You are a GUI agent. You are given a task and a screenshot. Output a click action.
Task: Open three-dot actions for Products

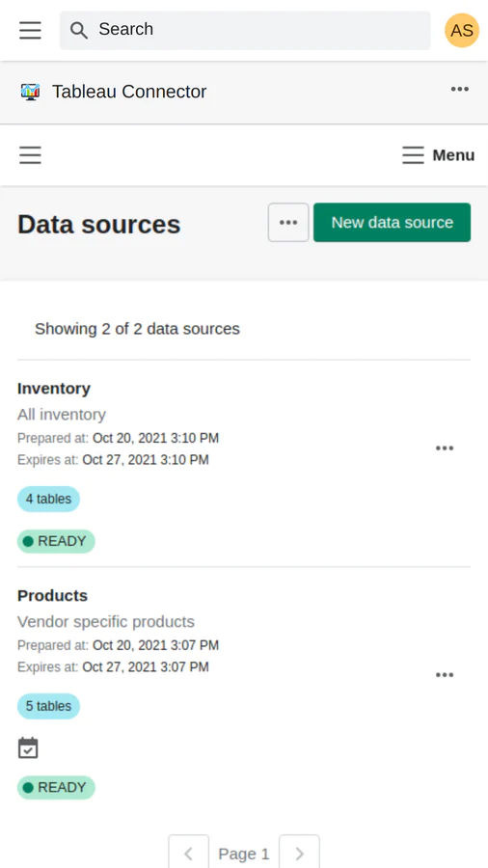coord(445,675)
